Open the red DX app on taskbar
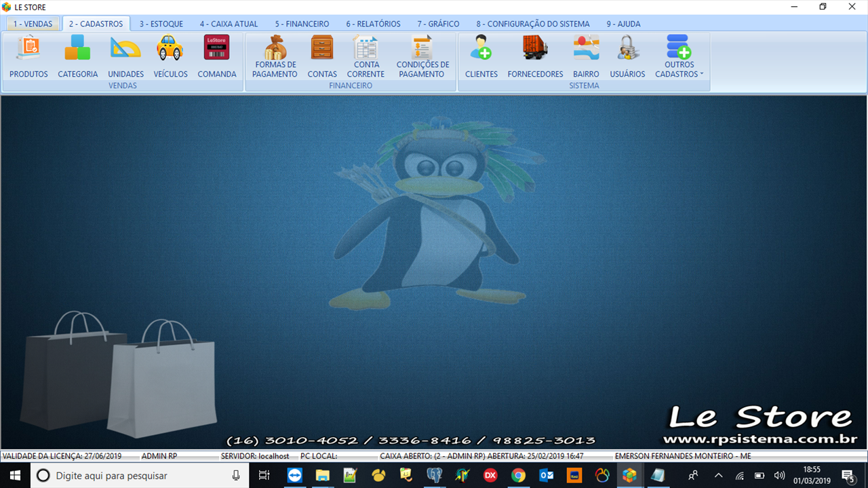This screenshot has width=868, height=488. [490, 475]
